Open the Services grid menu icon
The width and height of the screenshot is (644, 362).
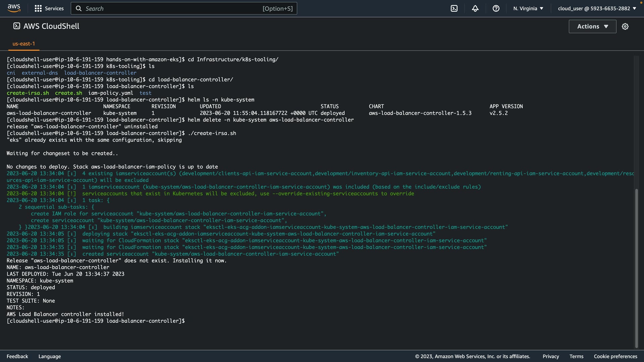pyautogui.click(x=38, y=8)
